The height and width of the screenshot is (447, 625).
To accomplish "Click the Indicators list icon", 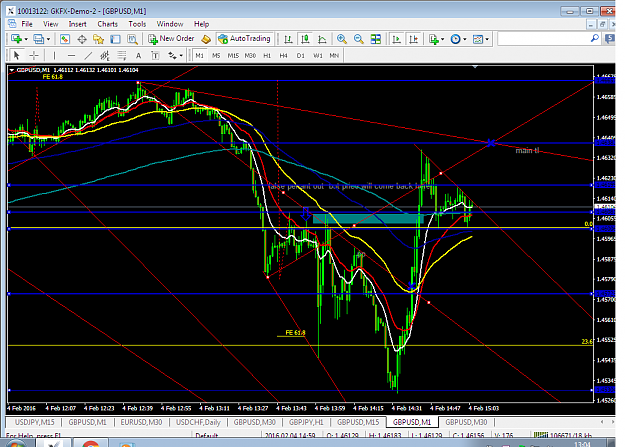I will [433, 39].
